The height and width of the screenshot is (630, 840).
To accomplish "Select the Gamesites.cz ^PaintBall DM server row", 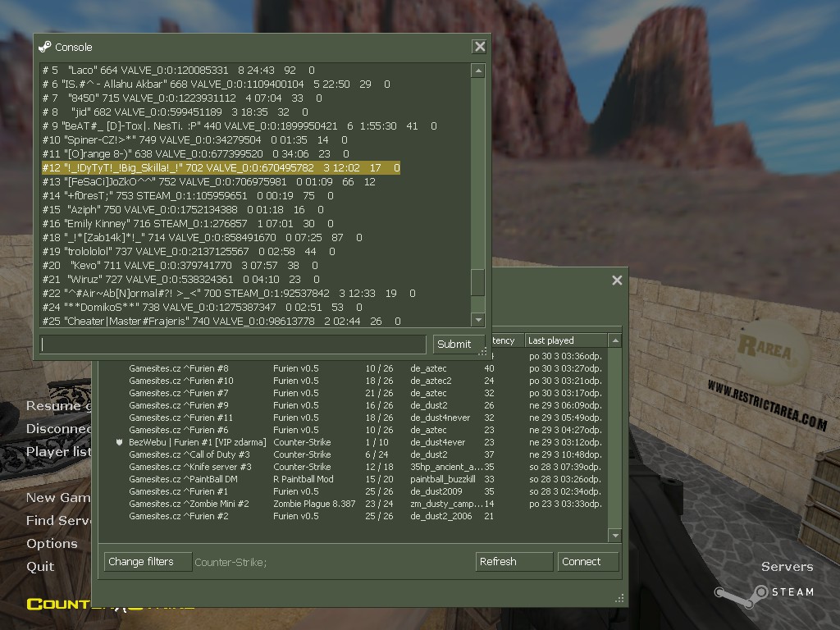I will click(x=183, y=479).
